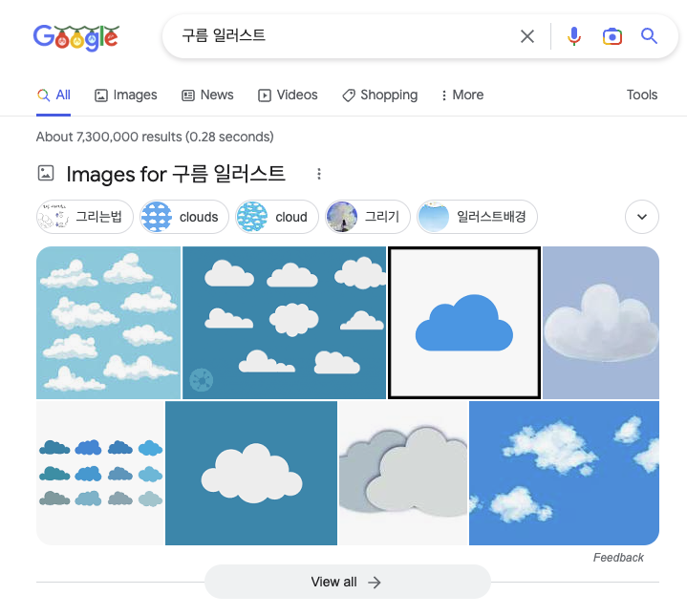Open thumbnail of eight flat white clouds on teal background
The width and height of the screenshot is (687, 616).
click(x=285, y=323)
